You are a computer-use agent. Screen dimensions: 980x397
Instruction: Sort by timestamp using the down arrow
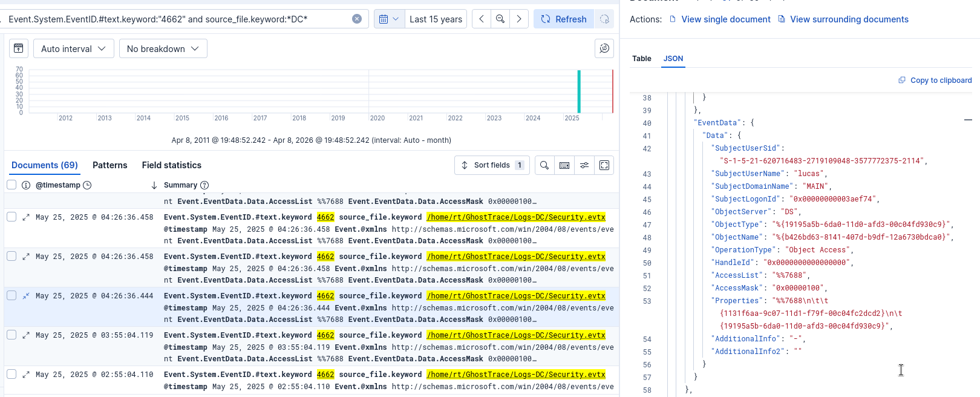(x=154, y=185)
